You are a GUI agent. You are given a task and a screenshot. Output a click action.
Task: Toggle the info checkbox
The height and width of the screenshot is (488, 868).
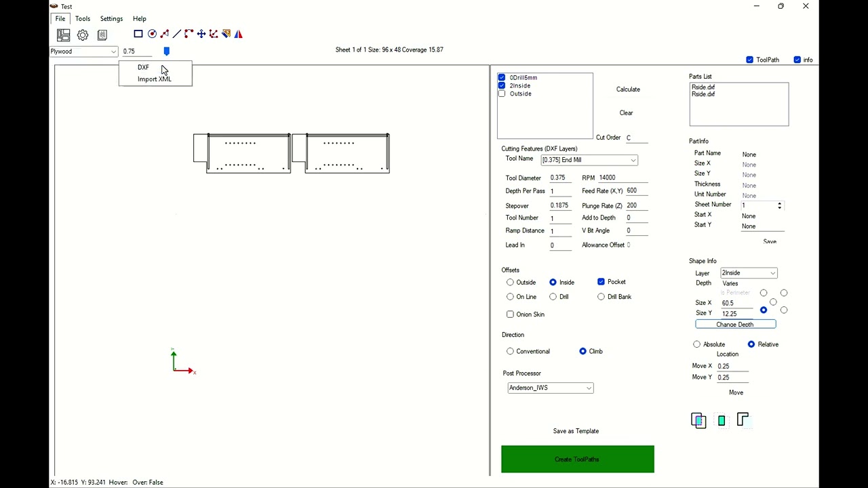pyautogui.click(x=797, y=60)
